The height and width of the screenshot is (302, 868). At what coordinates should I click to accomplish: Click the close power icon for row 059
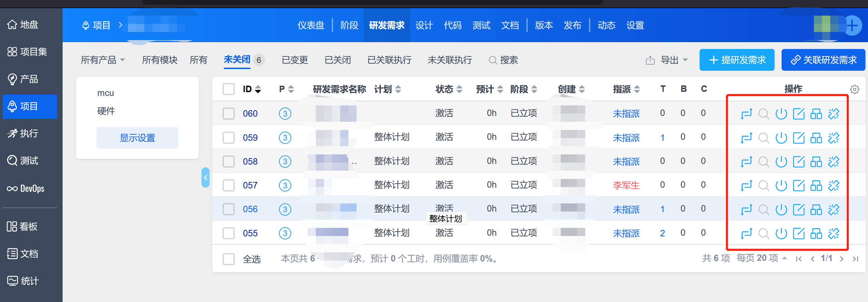point(781,138)
